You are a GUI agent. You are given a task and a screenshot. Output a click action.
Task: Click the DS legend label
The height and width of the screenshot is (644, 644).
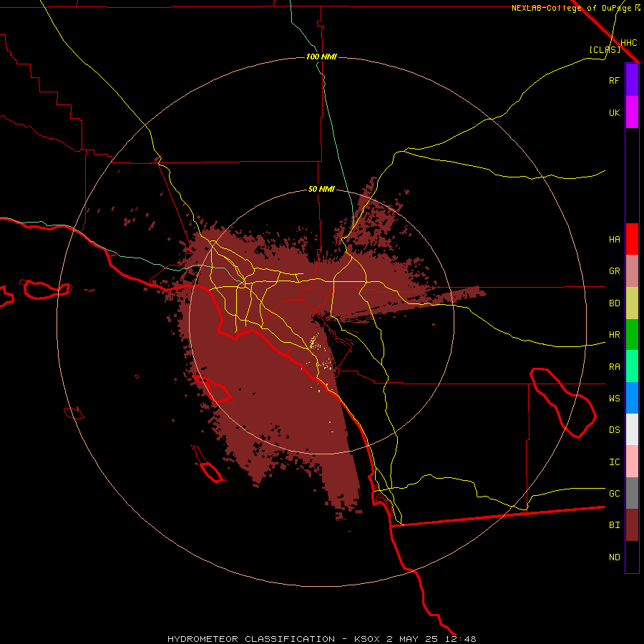pyautogui.click(x=615, y=430)
